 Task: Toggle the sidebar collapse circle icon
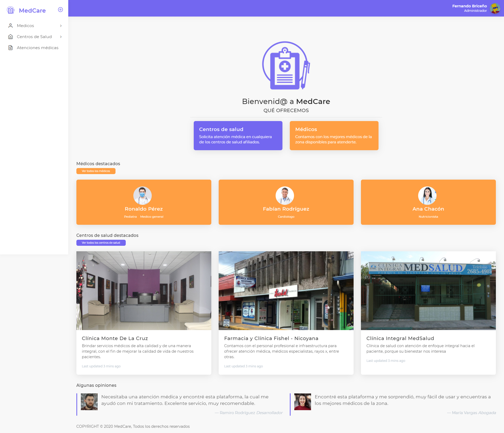(60, 10)
